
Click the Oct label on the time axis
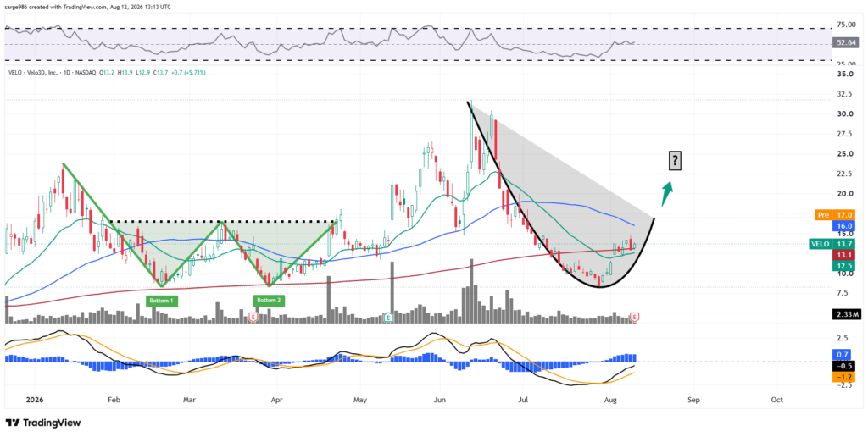click(x=776, y=400)
